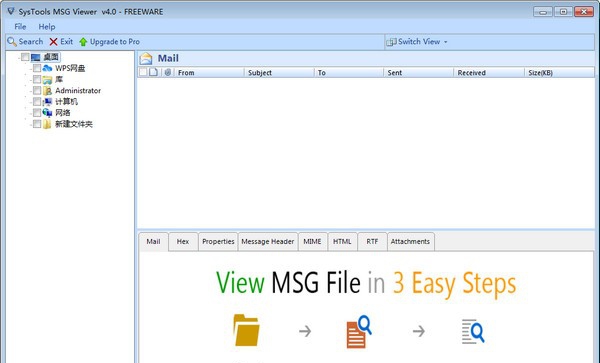600x363 pixels.
Task: Minimize the MSG Viewer window
Action: tap(543, 12)
